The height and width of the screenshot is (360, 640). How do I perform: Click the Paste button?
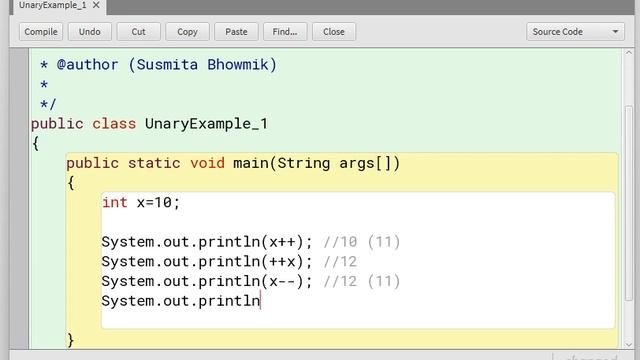(x=236, y=32)
